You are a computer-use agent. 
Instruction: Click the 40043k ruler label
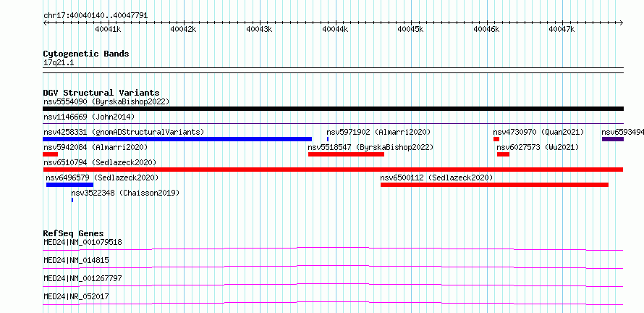[x=259, y=29]
